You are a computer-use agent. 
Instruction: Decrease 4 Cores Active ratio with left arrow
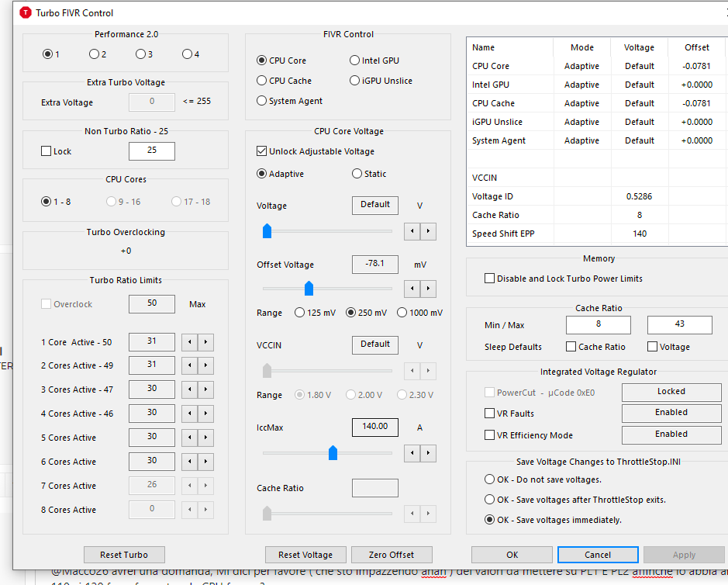tap(189, 413)
